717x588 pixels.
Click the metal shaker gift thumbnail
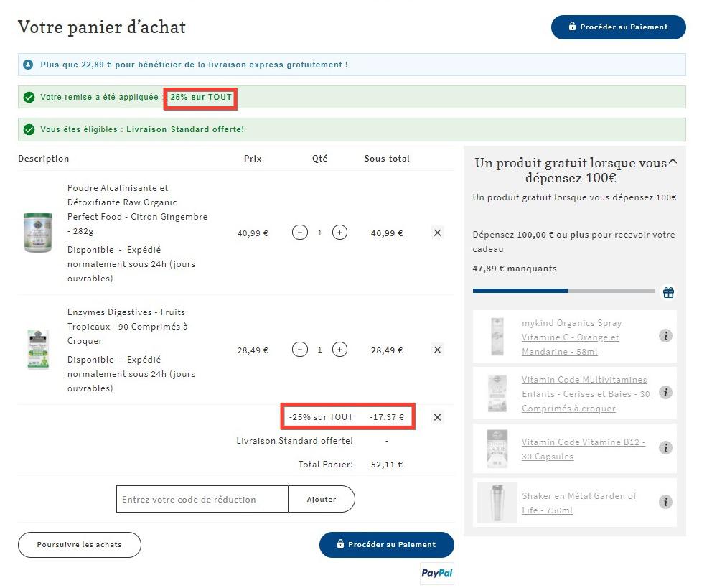tap(497, 503)
